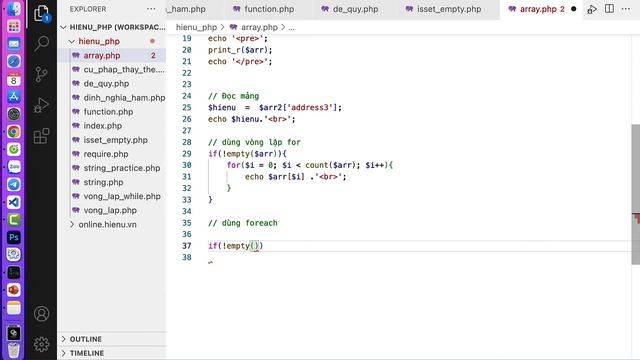Screen dimensions: 640x360
Task: Open vong_lap.php in the file tree
Action: (x=112, y=210)
